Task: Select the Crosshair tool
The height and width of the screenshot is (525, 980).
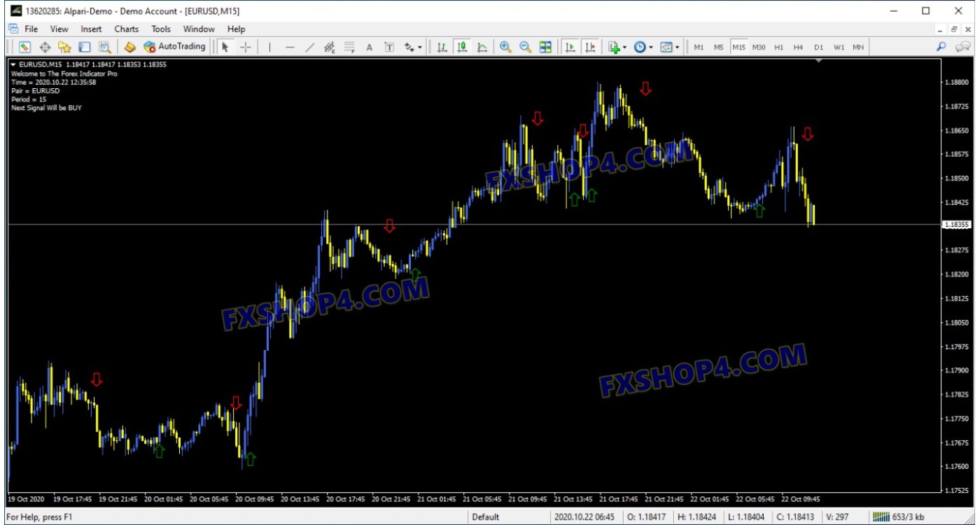Action: [x=246, y=47]
